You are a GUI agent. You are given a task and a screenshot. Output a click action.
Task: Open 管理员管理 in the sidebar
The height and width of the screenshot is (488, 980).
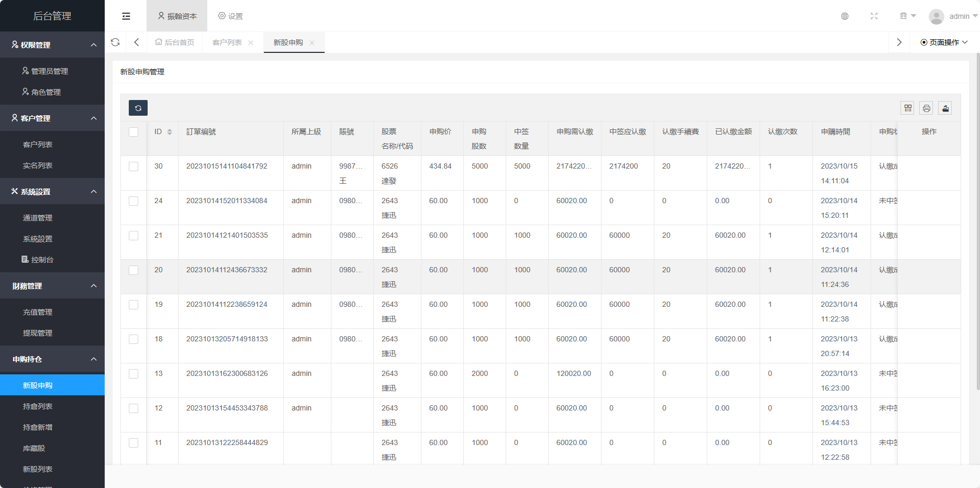(52, 71)
